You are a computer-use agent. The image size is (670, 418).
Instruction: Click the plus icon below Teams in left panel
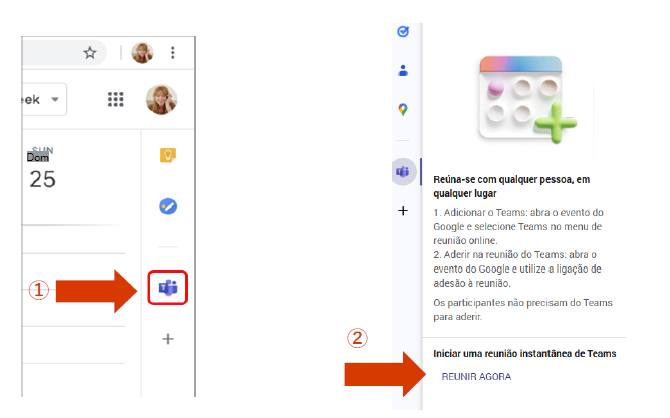[168, 339]
